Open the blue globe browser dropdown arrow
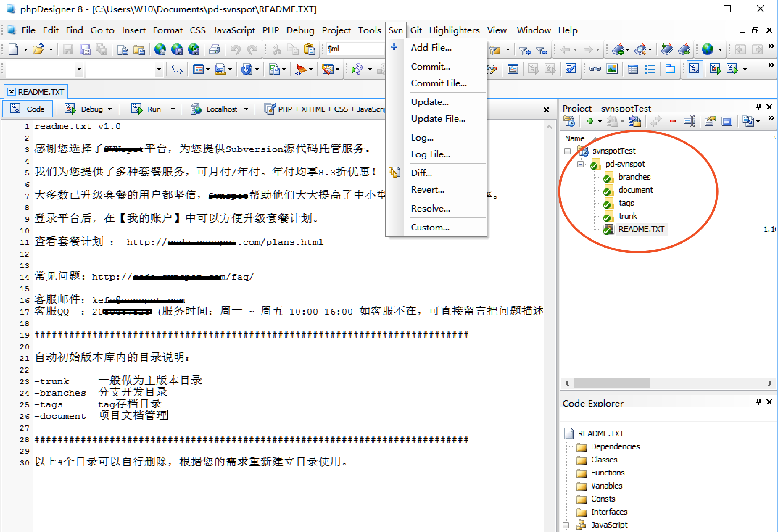 (720, 50)
